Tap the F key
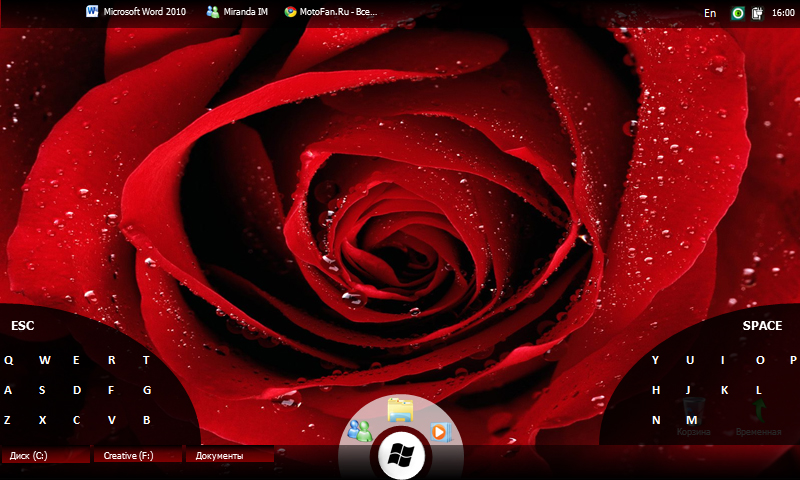This screenshot has height=480, width=800. pyautogui.click(x=111, y=390)
